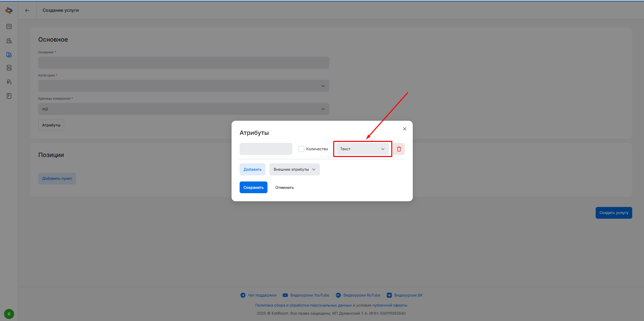The height and width of the screenshot is (321, 644).
Task: Open the Видеоуроки YouTube footer link
Action: [306, 295]
